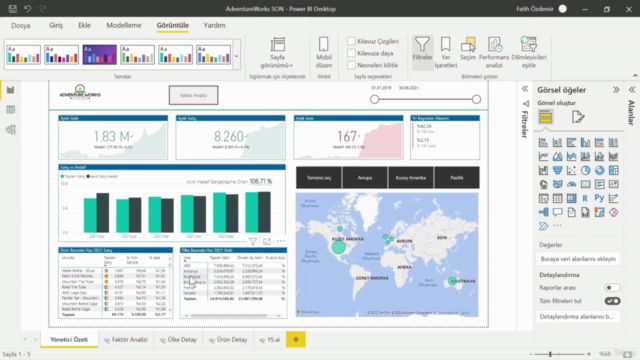Viewport: 640px width, 360px height.
Task: Click the Faktör Analizi button on the report
Action: [193, 95]
